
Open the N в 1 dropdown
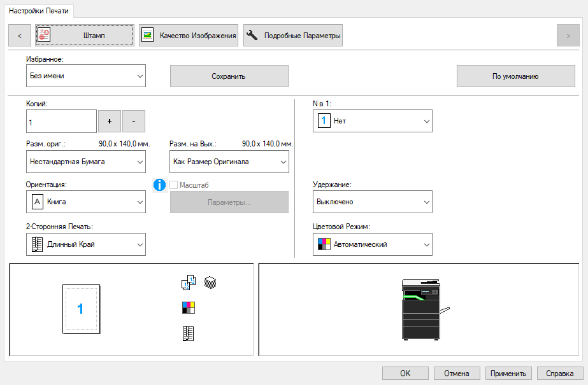[x=373, y=121]
